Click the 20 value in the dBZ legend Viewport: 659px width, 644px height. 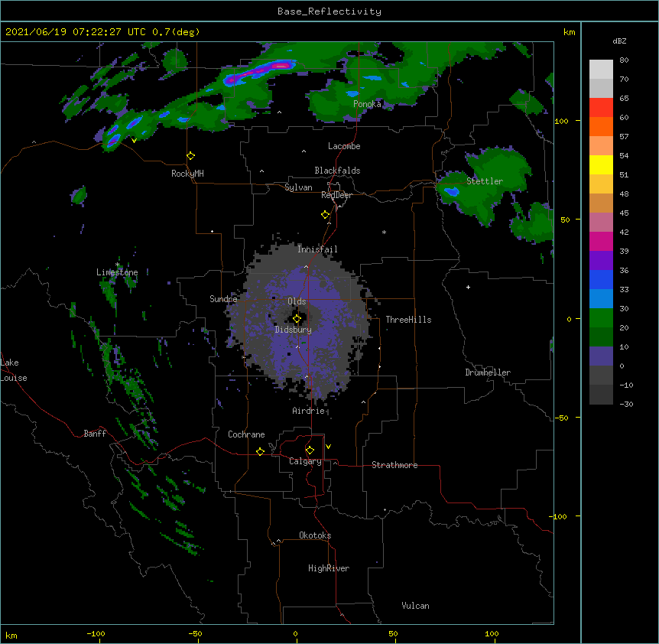click(x=624, y=328)
